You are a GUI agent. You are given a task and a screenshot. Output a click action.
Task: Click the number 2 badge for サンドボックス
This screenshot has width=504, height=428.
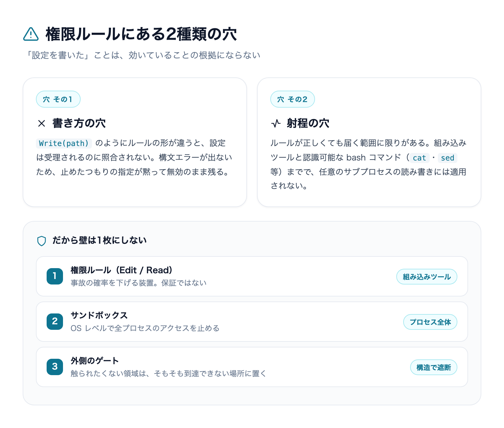pos(55,322)
